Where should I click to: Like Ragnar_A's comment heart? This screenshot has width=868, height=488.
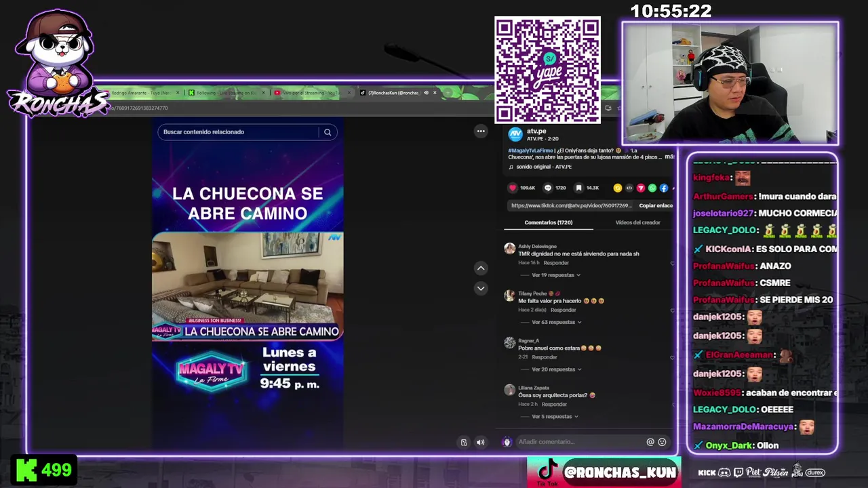coord(672,357)
